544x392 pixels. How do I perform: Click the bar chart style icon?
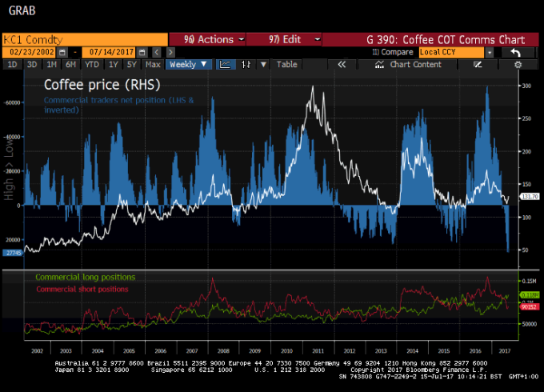tap(246, 64)
